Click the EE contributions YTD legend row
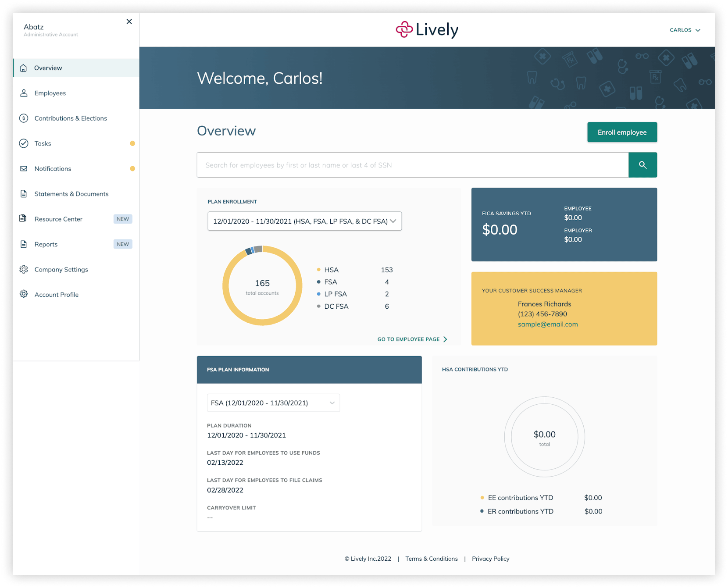The image size is (728, 588). point(541,498)
